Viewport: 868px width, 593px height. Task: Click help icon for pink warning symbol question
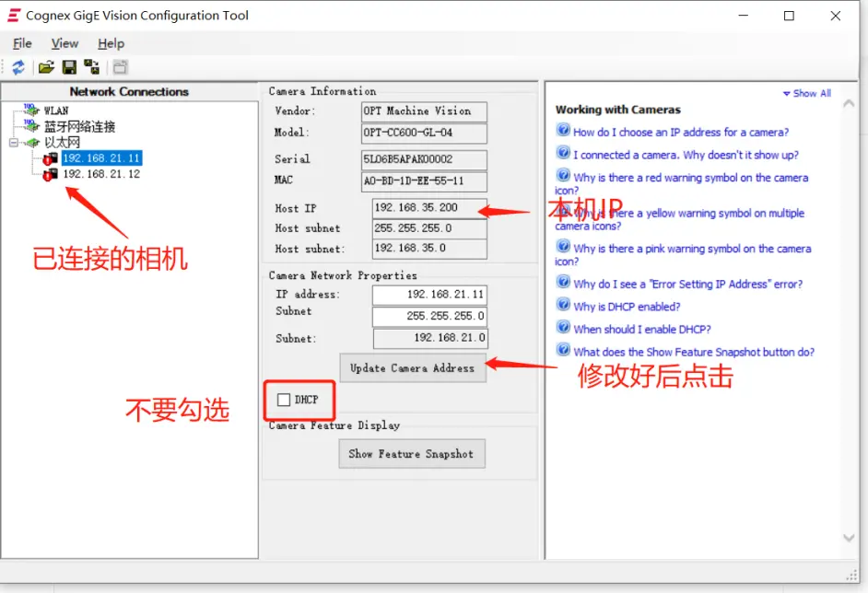click(563, 246)
